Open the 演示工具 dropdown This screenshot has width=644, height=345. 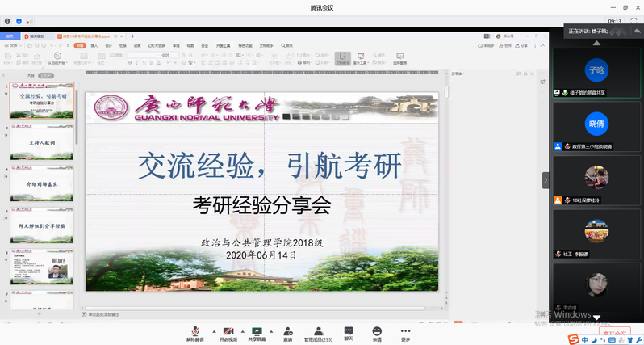pyautogui.click(x=361, y=58)
